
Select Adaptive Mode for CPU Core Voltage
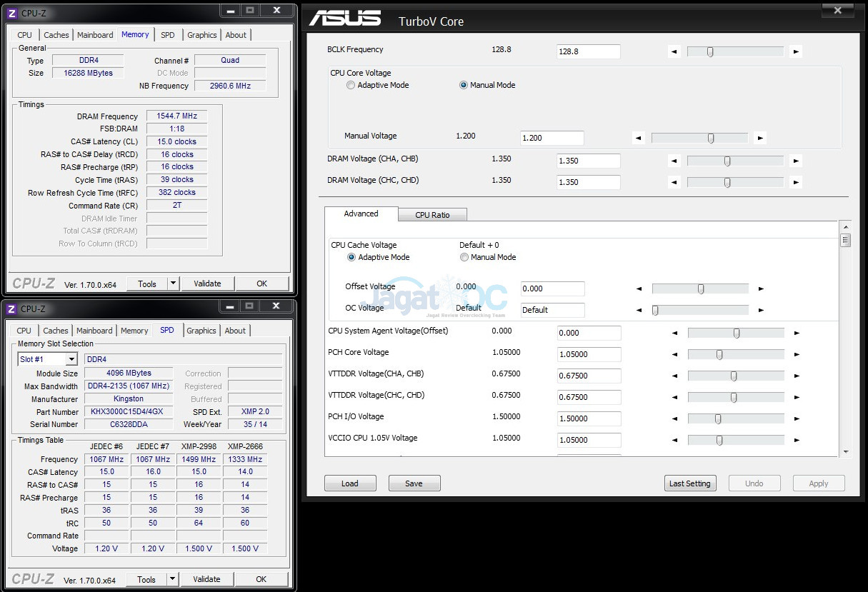pos(351,85)
